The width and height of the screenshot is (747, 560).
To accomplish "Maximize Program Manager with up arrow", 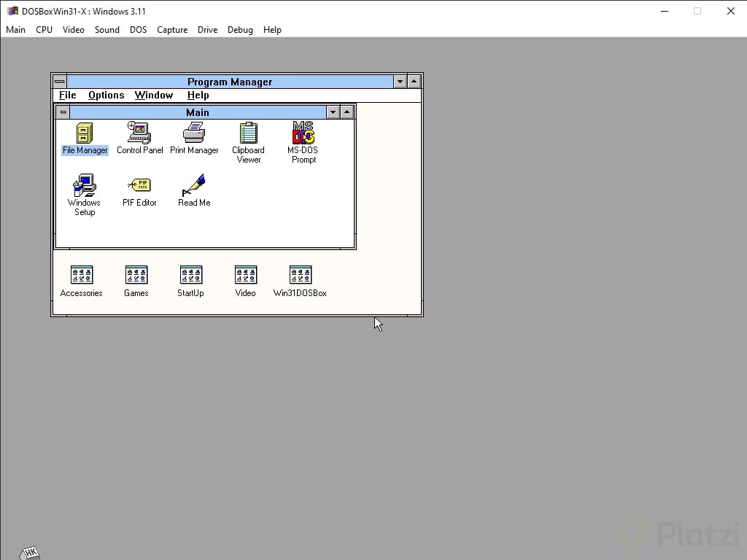I will click(x=414, y=82).
